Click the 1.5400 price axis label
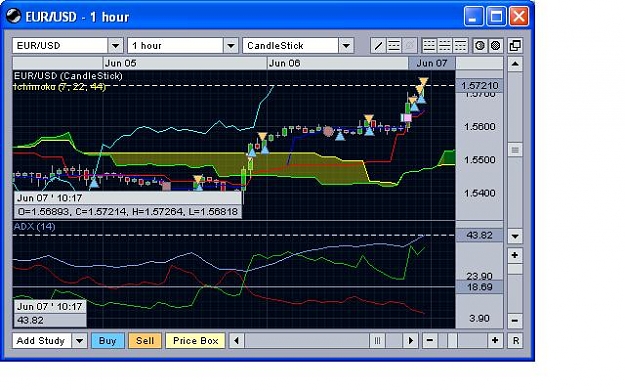Screen dimensions: 625x391 (x=480, y=193)
